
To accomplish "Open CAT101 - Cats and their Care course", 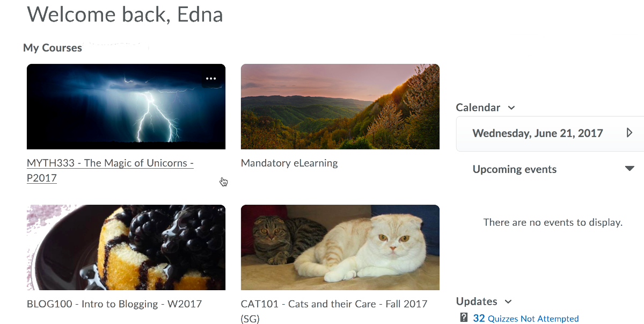I will [334, 311].
